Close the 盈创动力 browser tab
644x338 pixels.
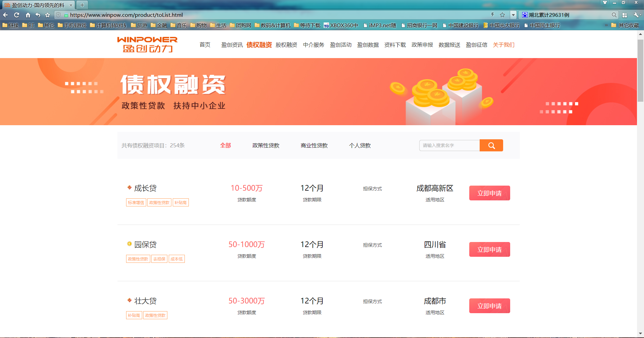(71, 5)
